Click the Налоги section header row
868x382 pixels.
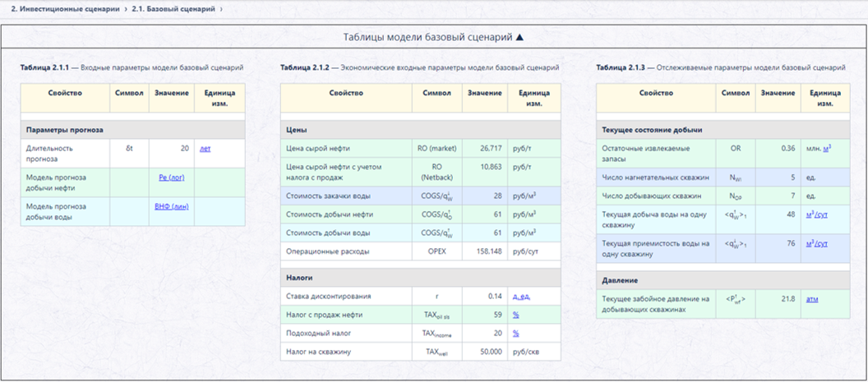pyautogui.click(x=421, y=278)
